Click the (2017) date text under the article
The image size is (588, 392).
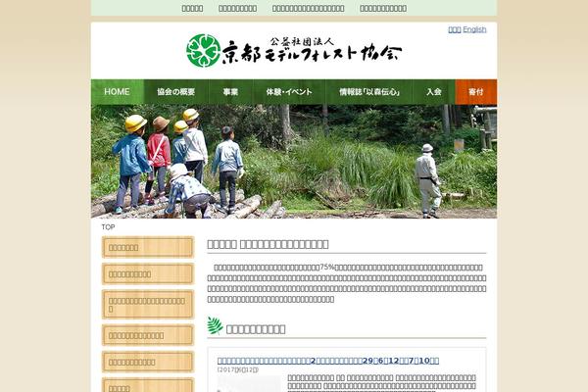coord(238,369)
